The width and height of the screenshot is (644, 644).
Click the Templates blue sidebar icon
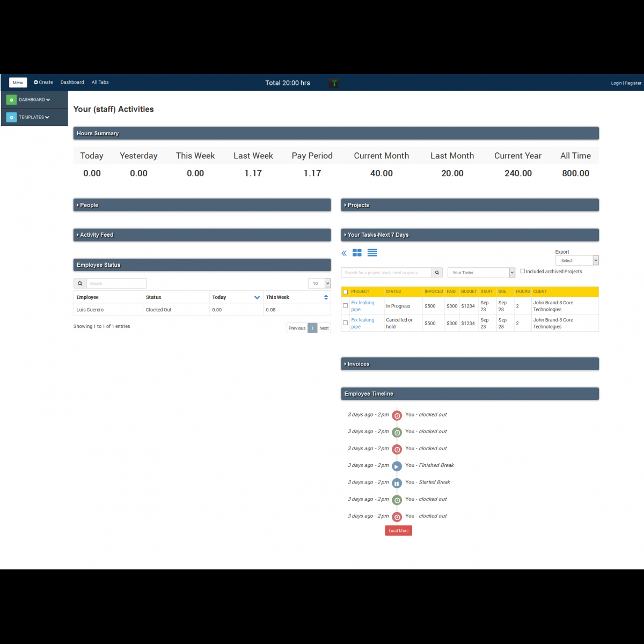click(x=11, y=117)
